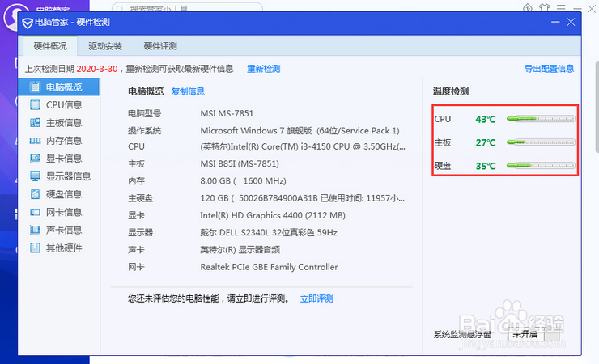Image resolution: width=599 pixels, height=364 pixels.
Task: Click the 导出配置信息 link
Action: [549, 69]
